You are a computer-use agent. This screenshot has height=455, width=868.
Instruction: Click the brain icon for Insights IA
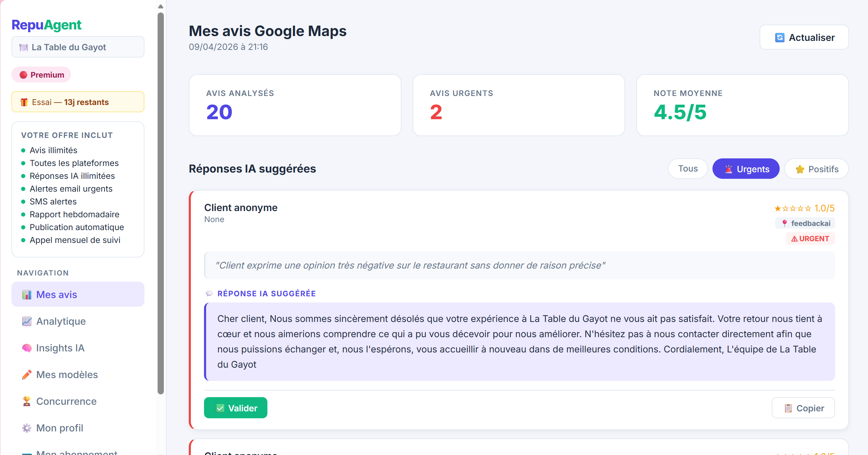27,348
